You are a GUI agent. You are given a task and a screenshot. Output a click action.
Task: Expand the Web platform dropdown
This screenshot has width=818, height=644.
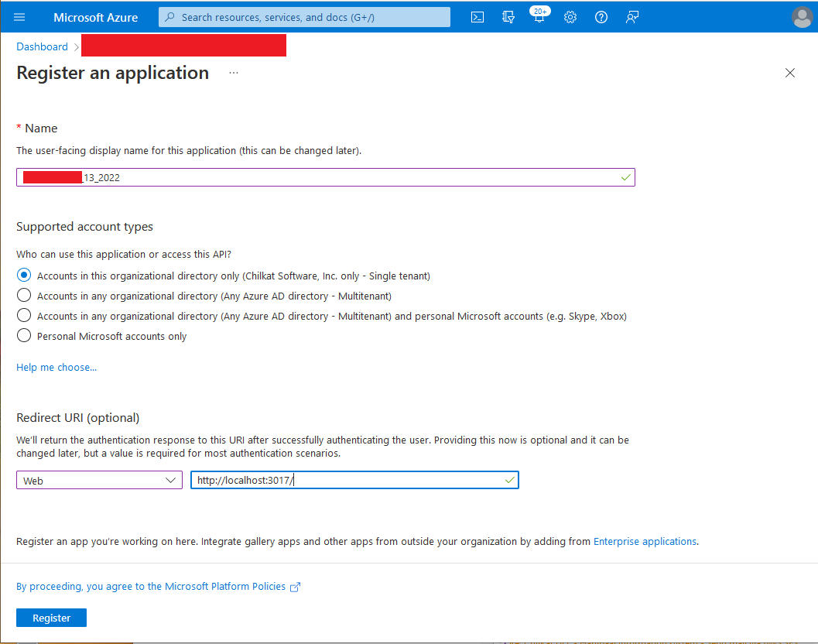coord(99,481)
